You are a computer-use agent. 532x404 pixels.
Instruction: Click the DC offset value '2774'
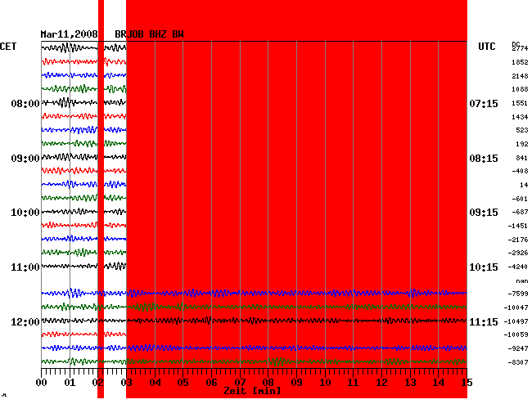(x=520, y=48)
